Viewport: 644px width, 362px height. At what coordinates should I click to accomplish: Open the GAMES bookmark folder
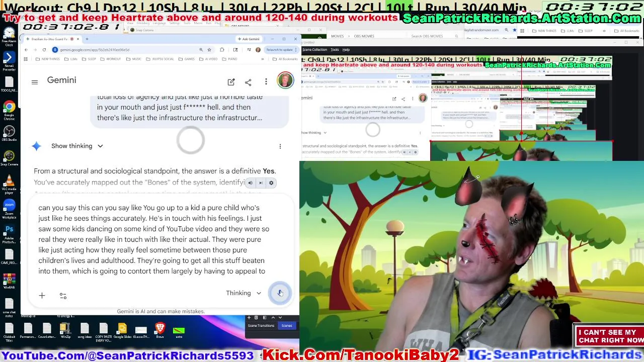[187, 59]
